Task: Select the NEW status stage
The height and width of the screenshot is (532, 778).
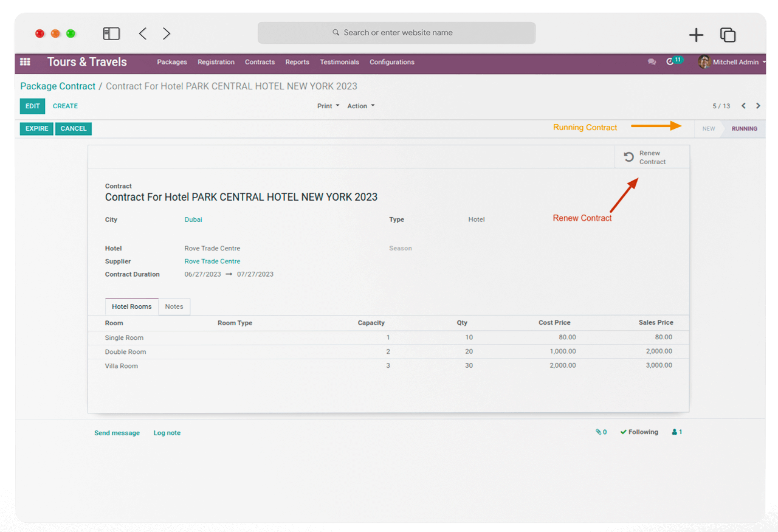Action: (709, 128)
